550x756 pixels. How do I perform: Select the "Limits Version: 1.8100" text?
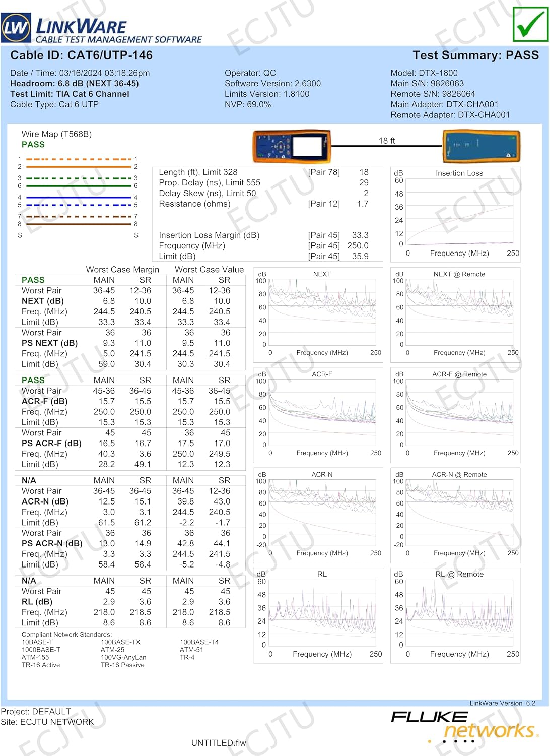(x=267, y=94)
